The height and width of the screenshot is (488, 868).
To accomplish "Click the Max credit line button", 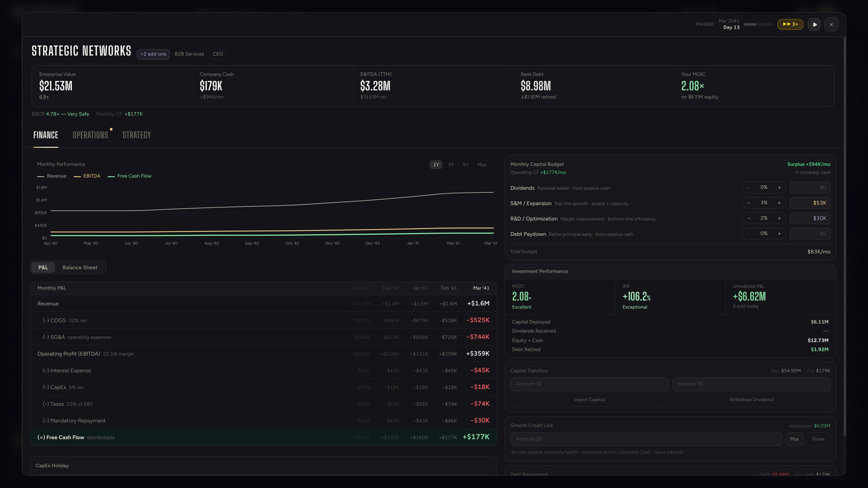I will point(794,439).
